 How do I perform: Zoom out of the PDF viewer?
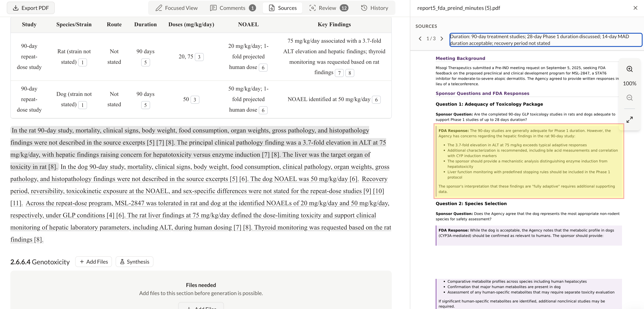pos(629,98)
